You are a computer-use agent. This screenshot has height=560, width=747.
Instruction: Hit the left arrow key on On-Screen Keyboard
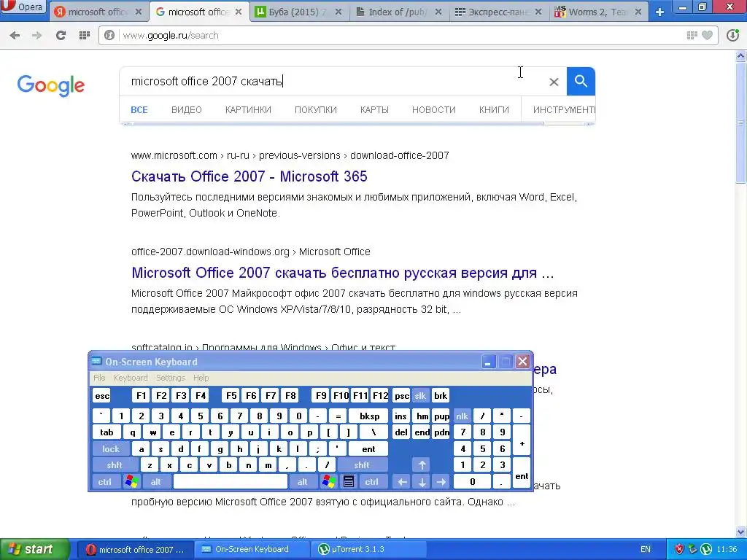(402, 482)
